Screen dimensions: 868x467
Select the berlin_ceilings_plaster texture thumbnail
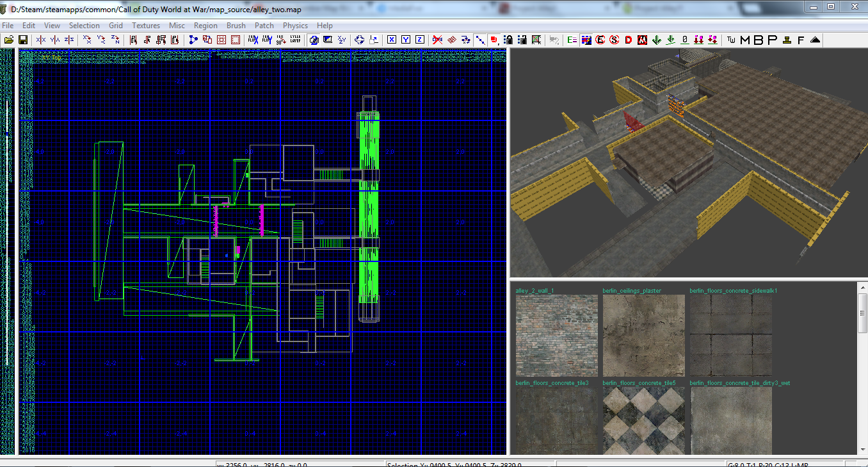tap(643, 336)
